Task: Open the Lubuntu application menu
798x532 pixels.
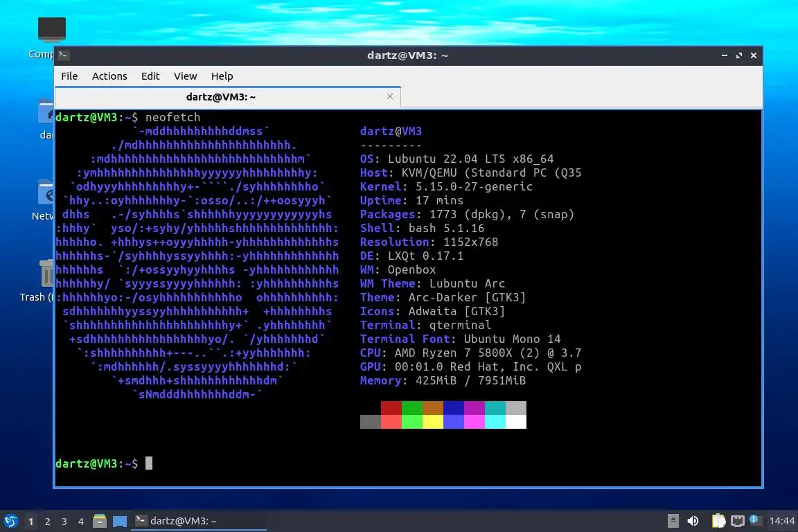Action: click(x=11, y=521)
